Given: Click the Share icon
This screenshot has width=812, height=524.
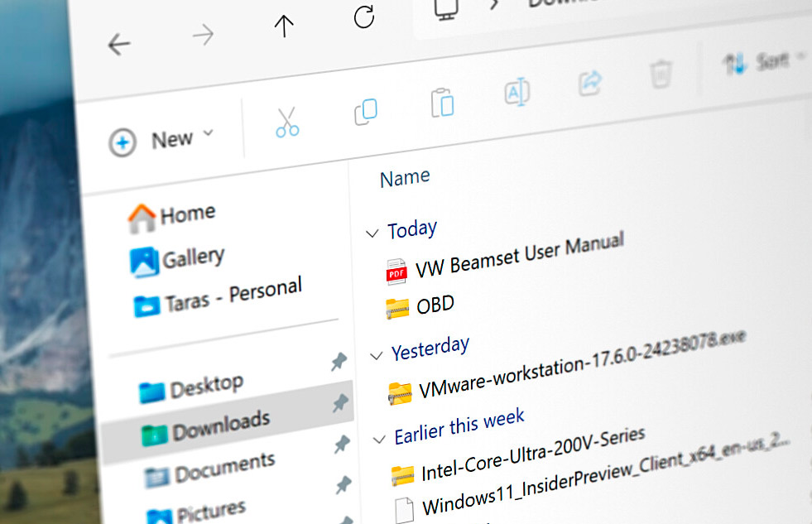Looking at the screenshot, I should click(x=589, y=83).
